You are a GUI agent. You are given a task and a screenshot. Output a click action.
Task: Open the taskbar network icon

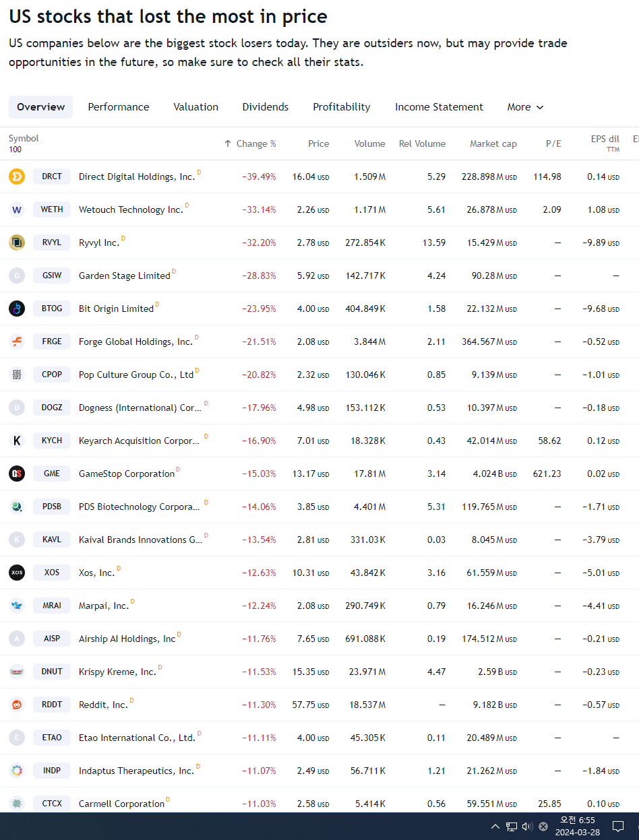pos(512,827)
